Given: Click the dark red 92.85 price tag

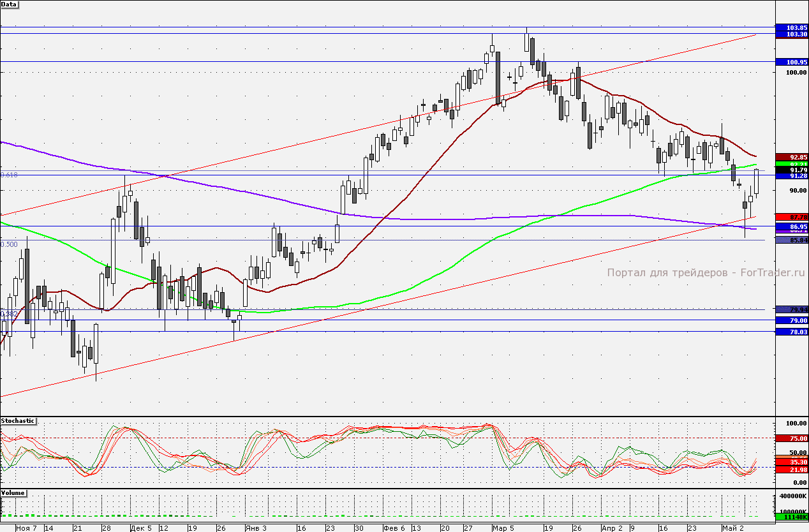Looking at the screenshot, I should pyautogui.click(x=791, y=157).
